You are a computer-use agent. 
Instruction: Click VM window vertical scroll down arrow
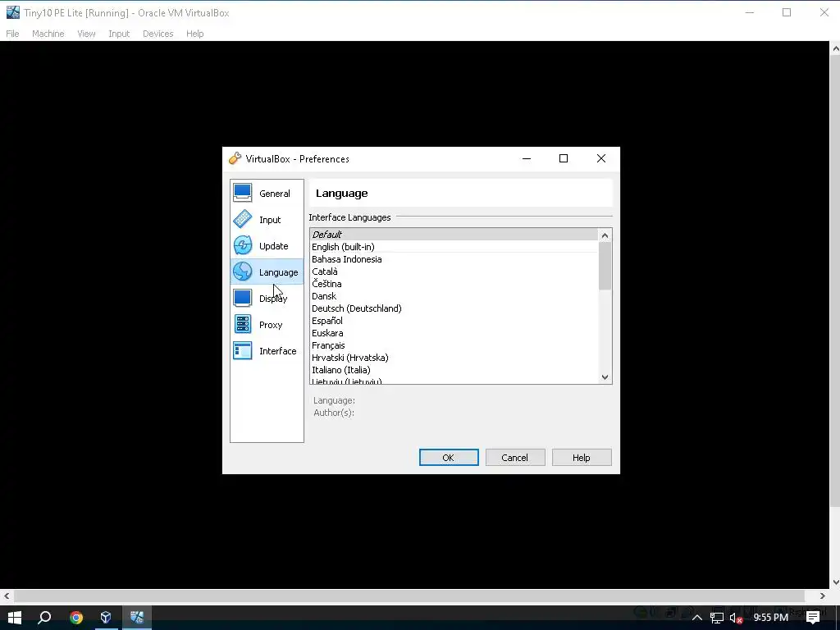coord(835,582)
